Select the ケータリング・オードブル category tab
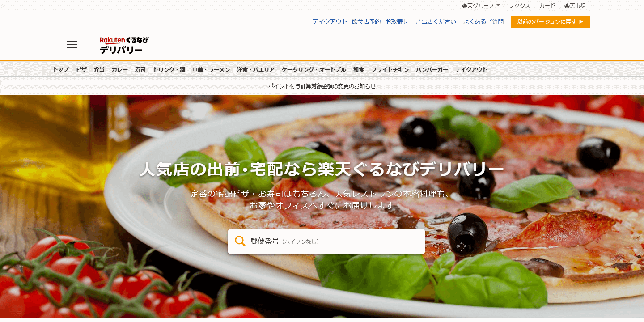 pyautogui.click(x=314, y=70)
